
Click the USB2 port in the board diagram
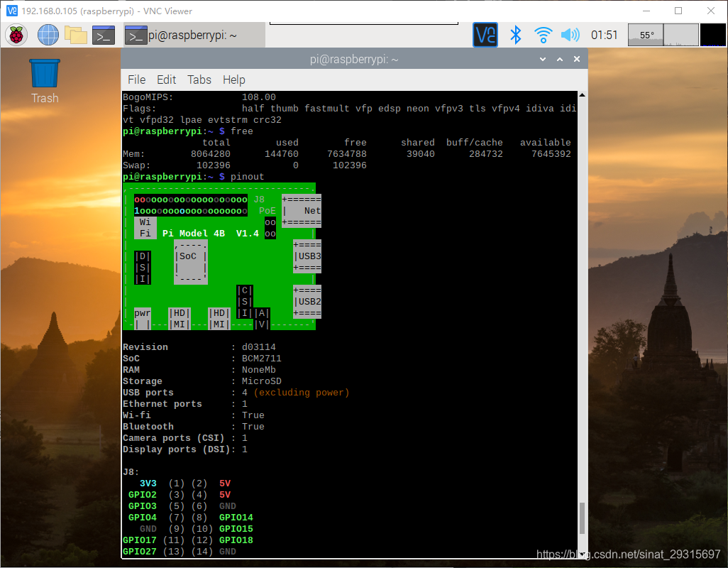pyautogui.click(x=307, y=302)
